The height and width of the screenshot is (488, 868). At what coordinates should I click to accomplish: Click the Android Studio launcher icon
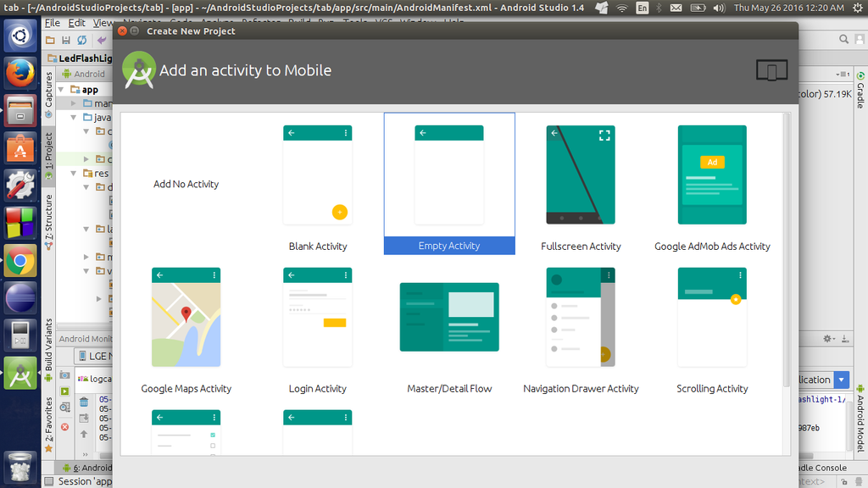pyautogui.click(x=20, y=374)
